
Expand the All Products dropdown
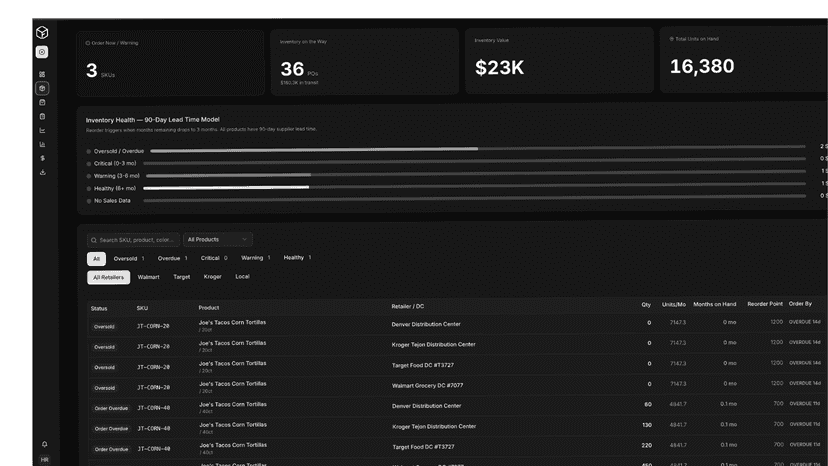(x=218, y=239)
